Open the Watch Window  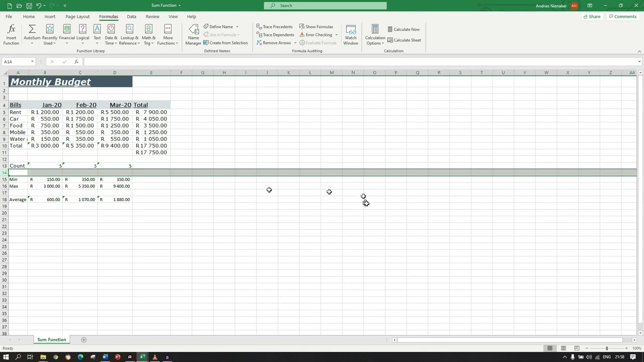coord(351,34)
